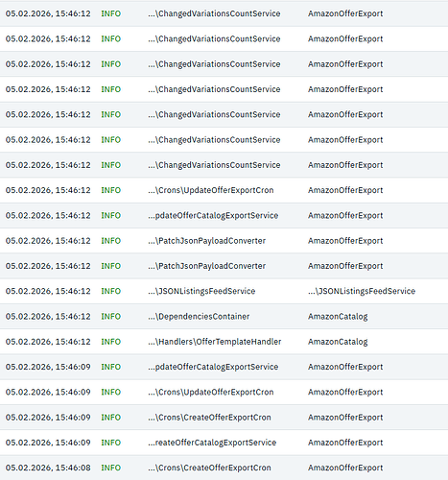This screenshot has width=448, height=480.
Task: Click AmazonCatalog in the DependenciesContainer row
Action: [x=338, y=317]
